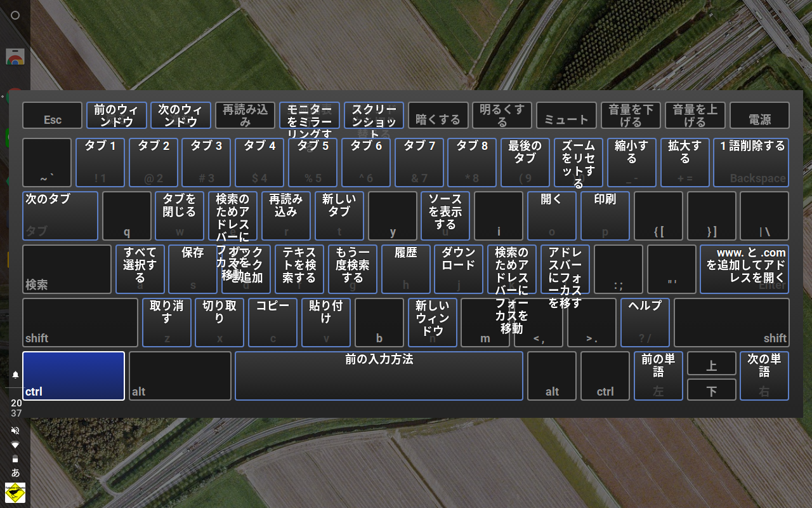
Task: Click the 前の入力方法 space bar key
Action: click(379, 376)
